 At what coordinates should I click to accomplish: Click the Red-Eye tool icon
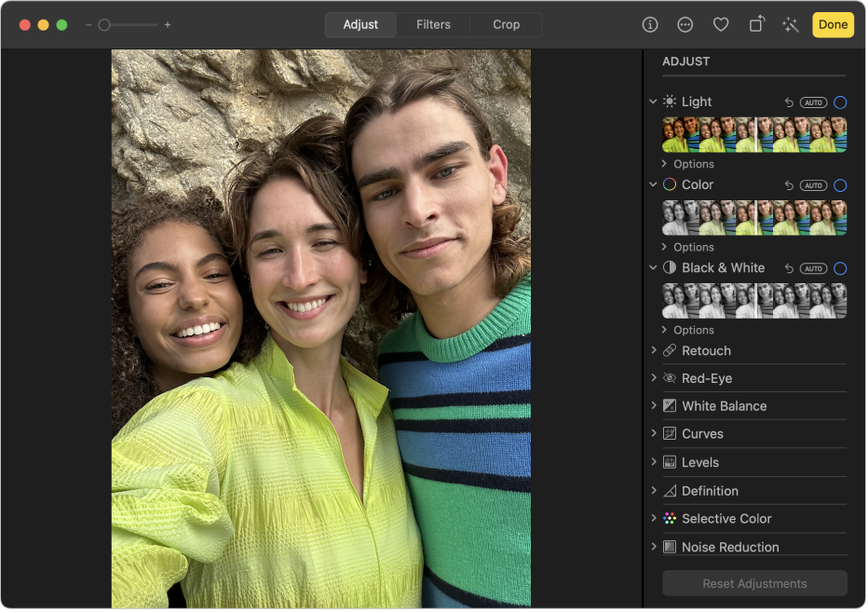[669, 378]
